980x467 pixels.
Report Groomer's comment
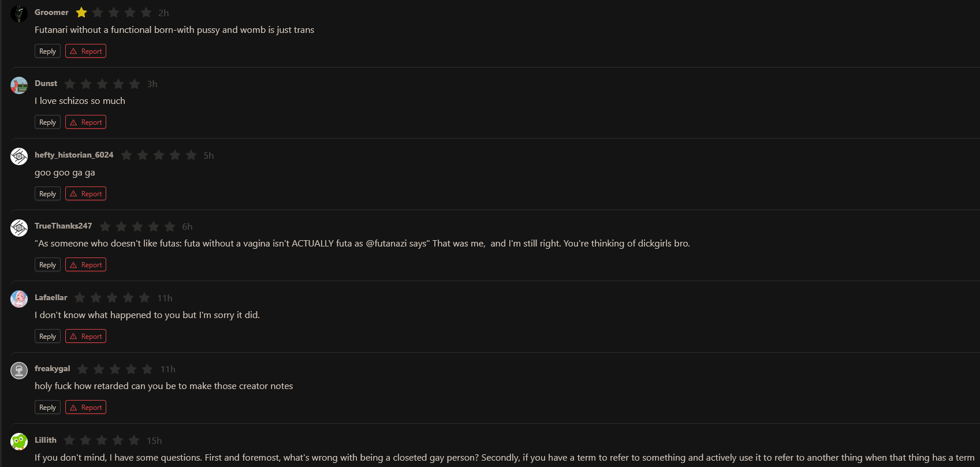(x=85, y=51)
